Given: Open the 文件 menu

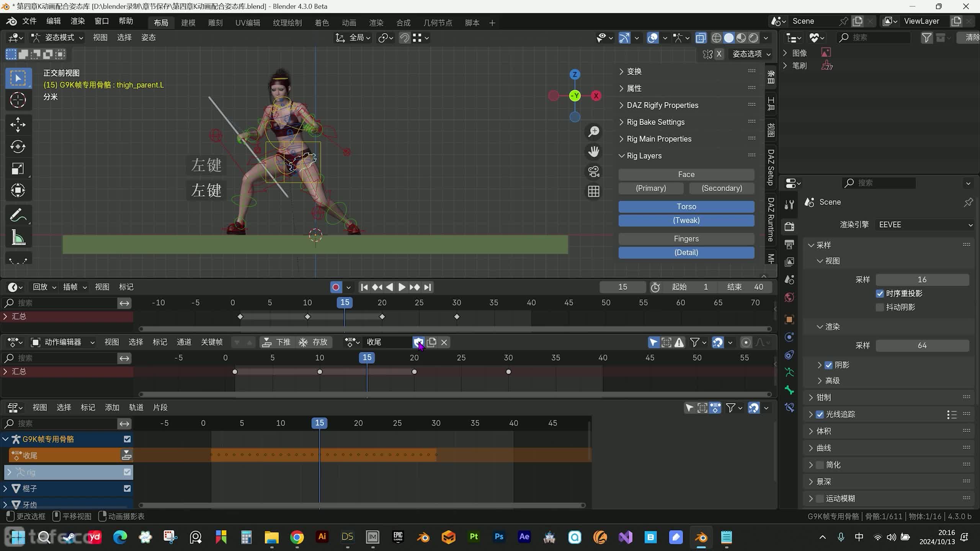Looking at the screenshot, I should [x=29, y=21].
